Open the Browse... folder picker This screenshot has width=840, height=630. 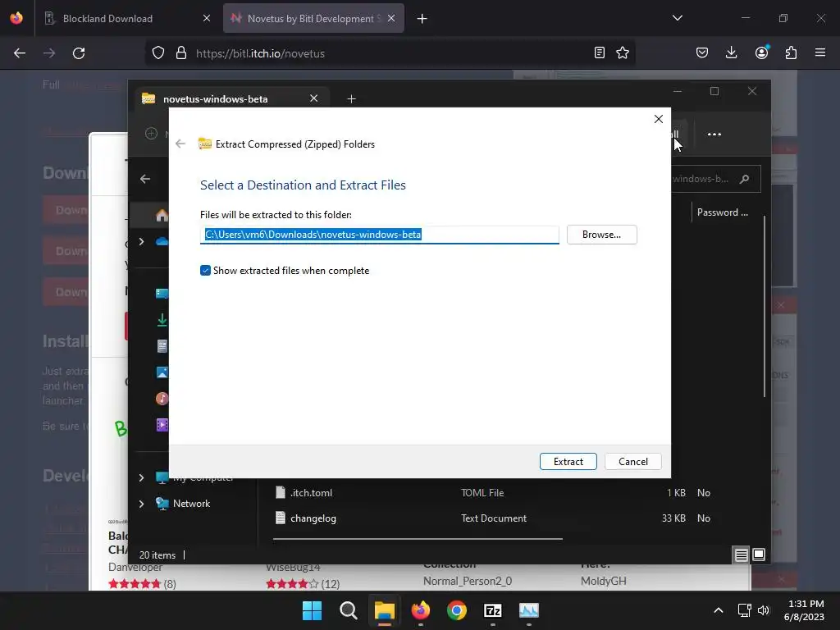pos(601,235)
